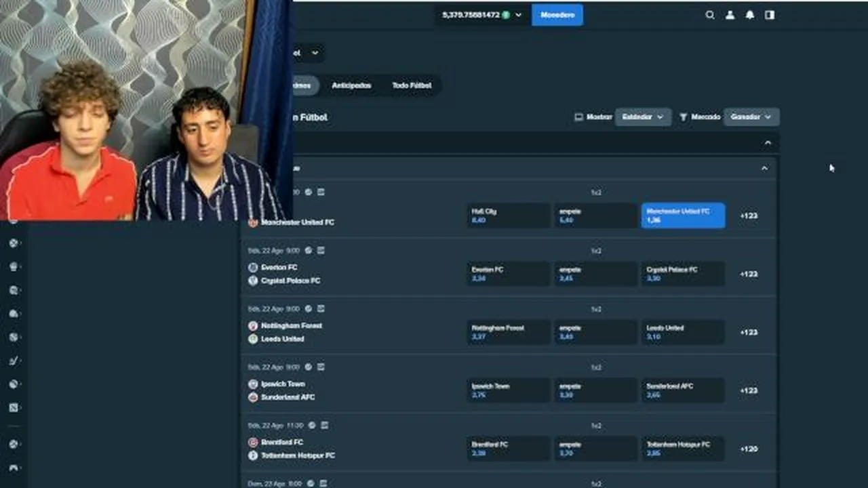Viewport: 868px width, 488px height.
Task: Open square board icon for Ipswich Town match
Action: tap(321, 367)
